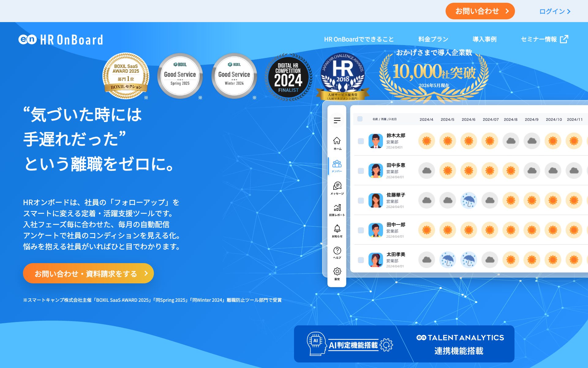The height and width of the screenshot is (368, 588).
Task: Click the name 佐藤華子
Action: pos(396,195)
